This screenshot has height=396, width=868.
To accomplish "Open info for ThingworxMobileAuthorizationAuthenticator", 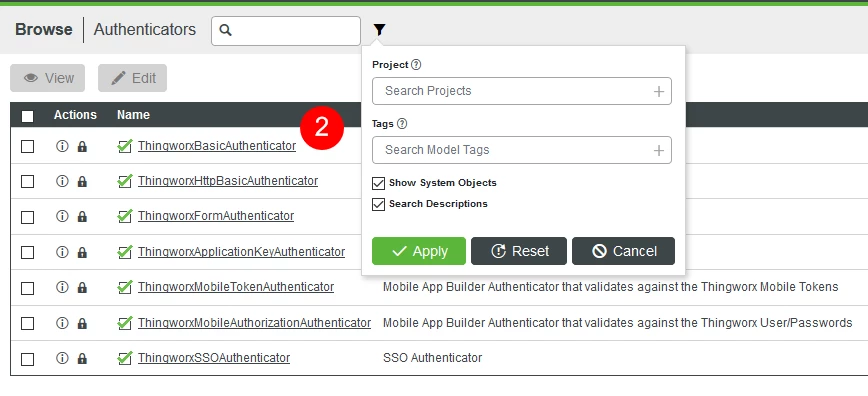I will pos(62,323).
